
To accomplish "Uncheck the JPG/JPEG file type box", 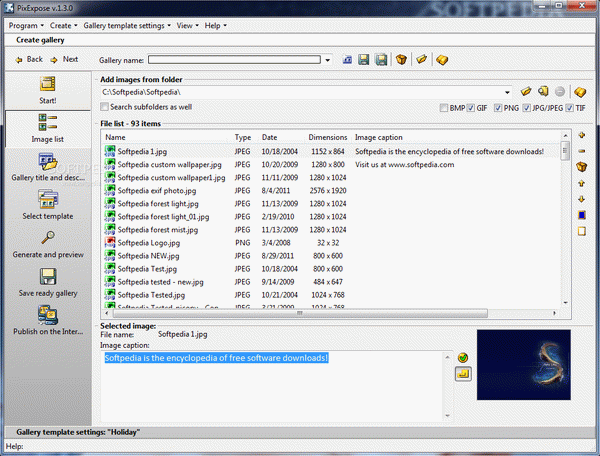I will point(527,108).
